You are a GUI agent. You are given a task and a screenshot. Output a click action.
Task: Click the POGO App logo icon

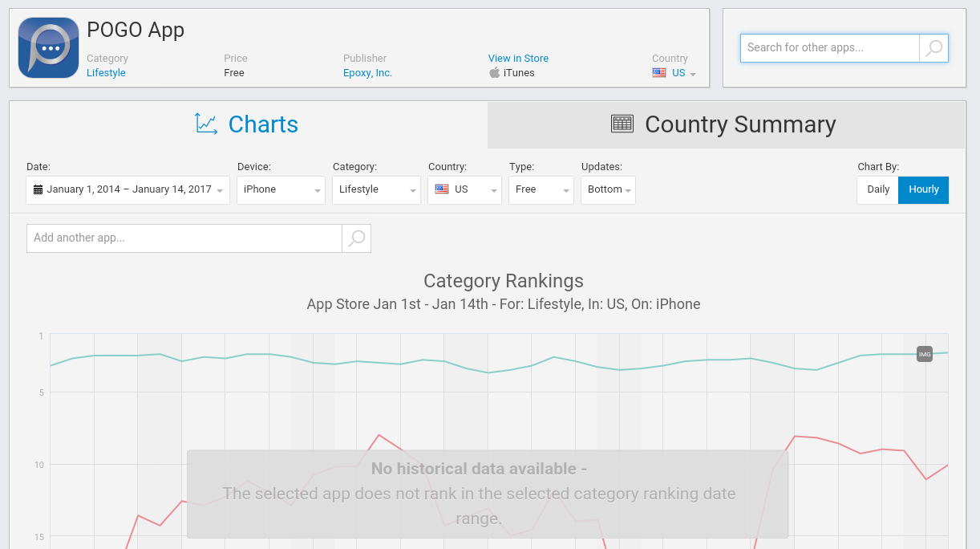(x=48, y=48)
